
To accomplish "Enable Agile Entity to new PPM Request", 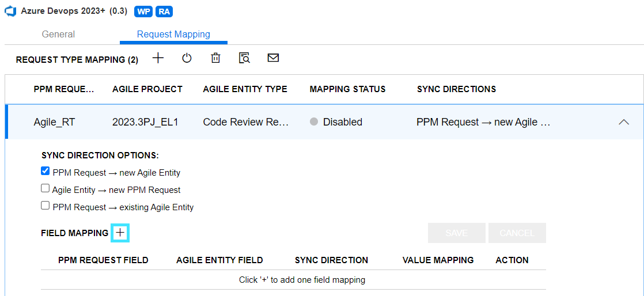I will tap(46, 189).
